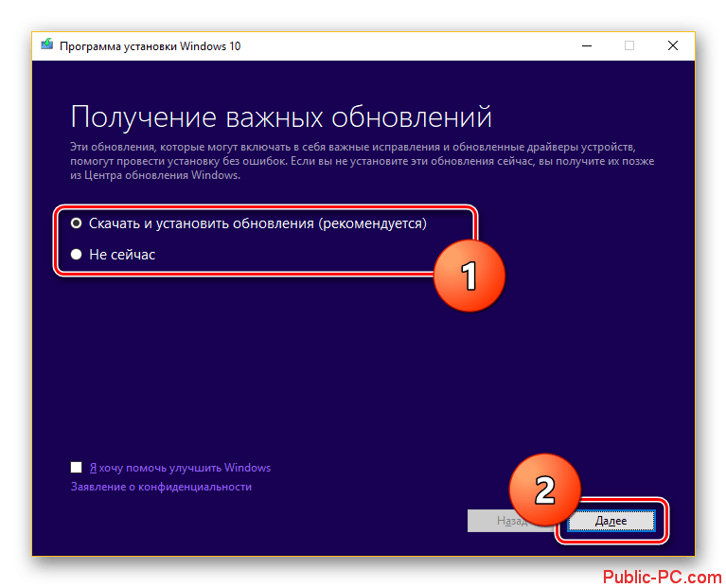Screen dimensions: 726x588
Task: Open 'Я хочу помочь улучшить Windows' link
Action: coord(180,468)
